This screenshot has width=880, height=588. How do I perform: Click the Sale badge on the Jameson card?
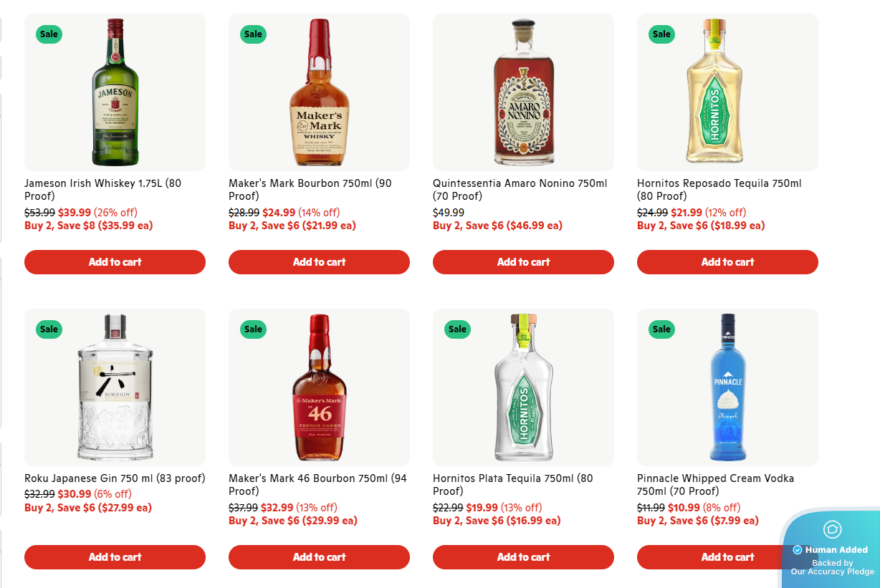click(49, 34)
